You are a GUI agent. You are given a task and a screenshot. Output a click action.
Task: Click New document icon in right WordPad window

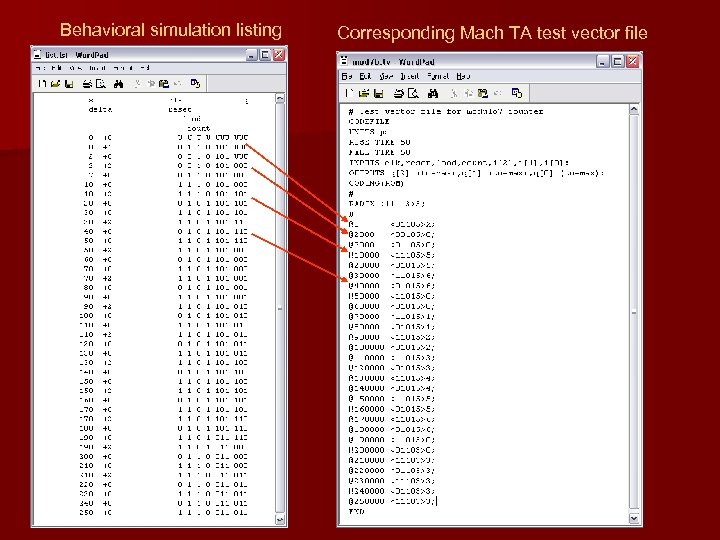(x=349, y=94)
